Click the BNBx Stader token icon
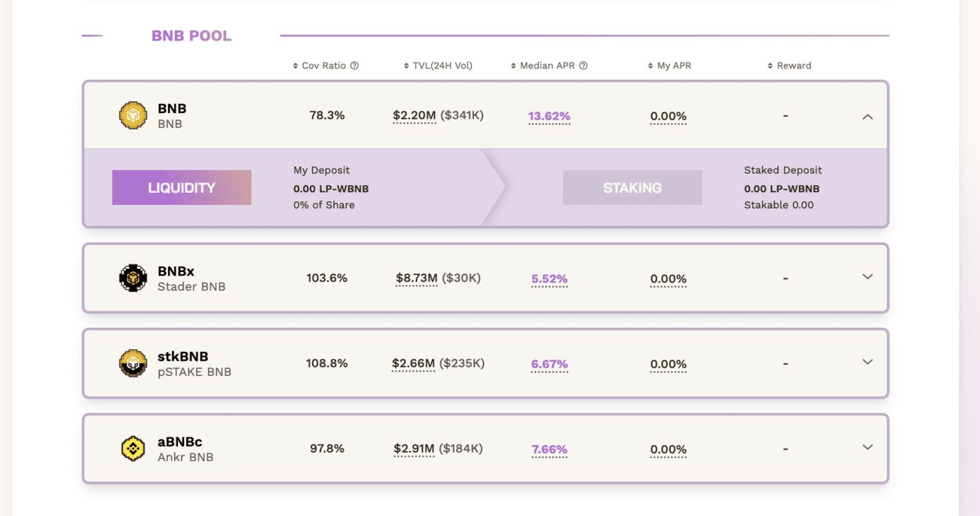This screenshot has width=980, height=516. tap(133, 278)
